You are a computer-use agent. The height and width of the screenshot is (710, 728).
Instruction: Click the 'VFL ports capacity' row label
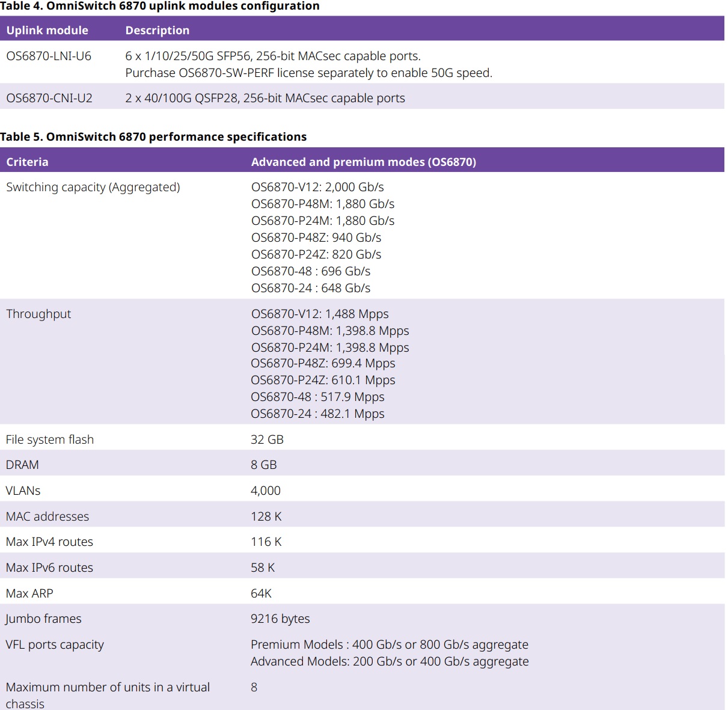[x=55, y=644]
